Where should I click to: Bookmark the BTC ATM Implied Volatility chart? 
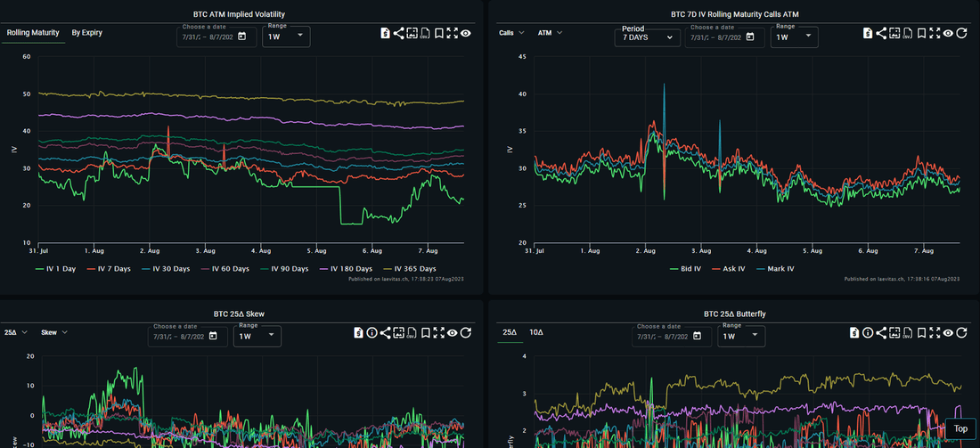click(x=438, y=33)
